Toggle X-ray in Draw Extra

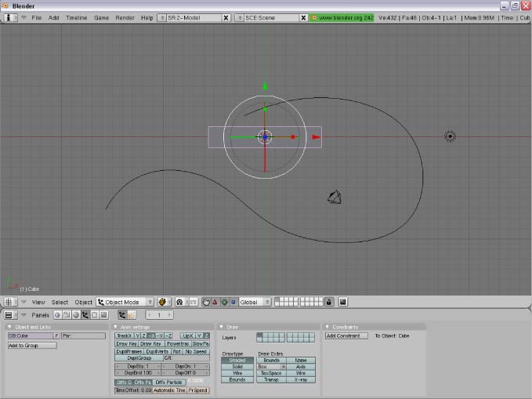pos(301,379)
